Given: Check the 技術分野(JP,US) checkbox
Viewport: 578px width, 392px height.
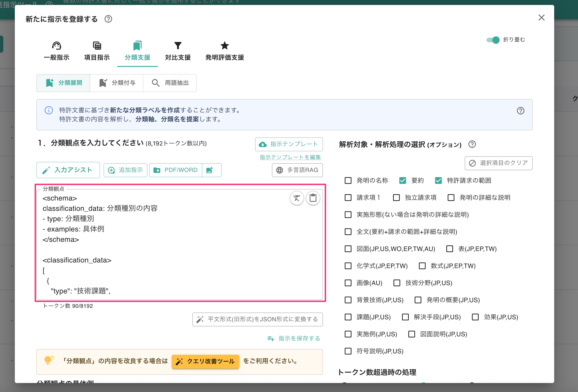Looking at the screenshot, I should coord(397,283).
